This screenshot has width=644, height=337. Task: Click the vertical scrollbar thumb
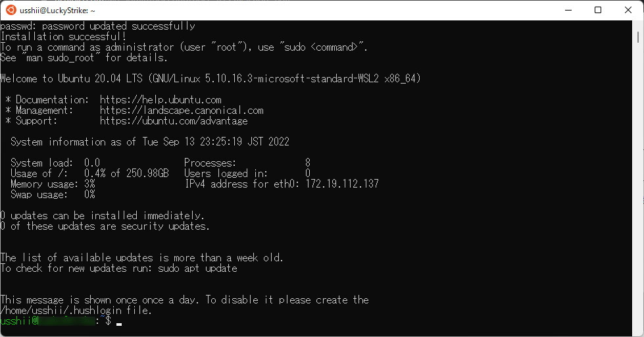coord(638,37)
